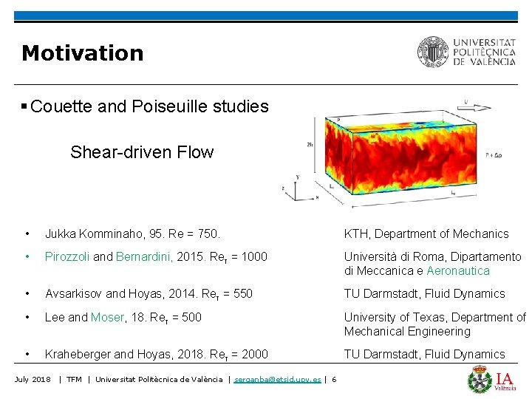Click 'TU Darmstadt, Fluid Dynamics' beside Avsarkisov

coord(424,293)
